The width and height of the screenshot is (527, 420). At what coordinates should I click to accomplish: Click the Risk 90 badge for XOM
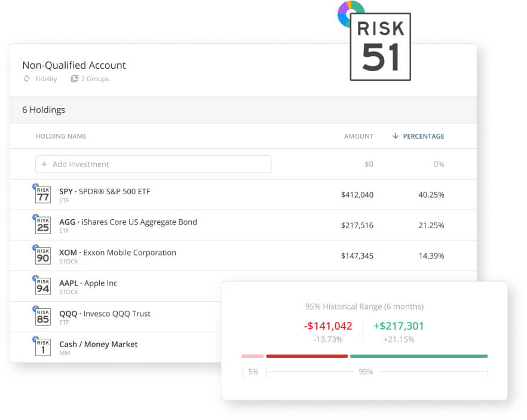click(42, 255)
